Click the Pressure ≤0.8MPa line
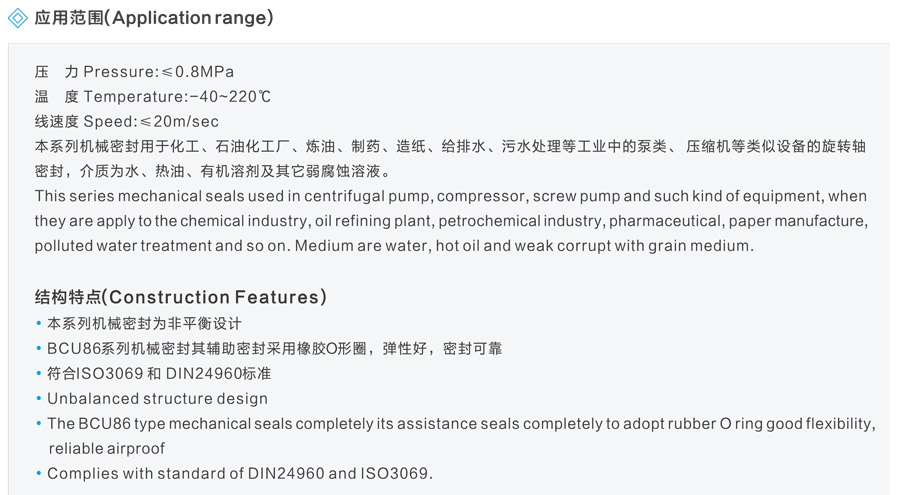 tap(134, 72)
